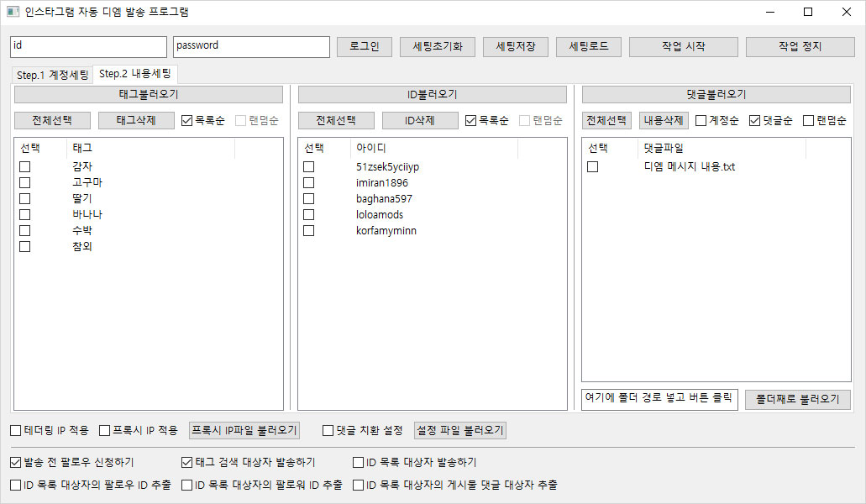Enable ID 목록 대상자의 게시물 댓글 대상자 추출
Image resolution: width=866 pixels, height=504 pixels.
click(x=358, y=486)
